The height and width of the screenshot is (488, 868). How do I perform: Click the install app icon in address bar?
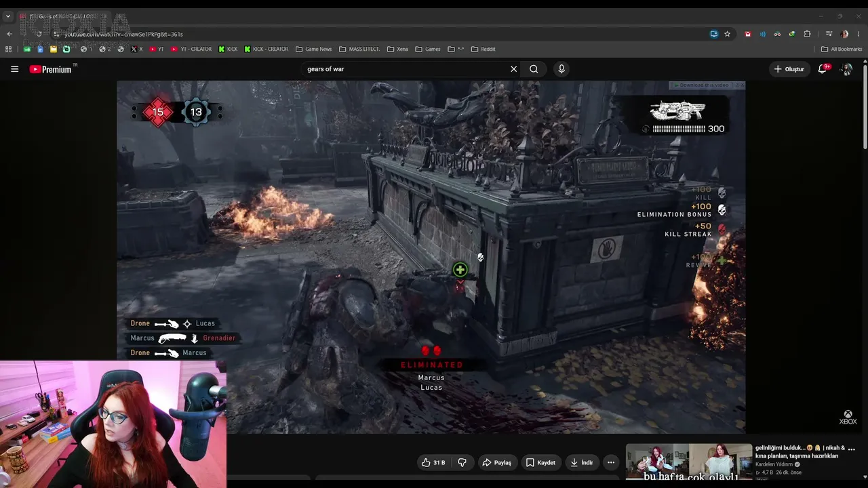click(714, 34)
